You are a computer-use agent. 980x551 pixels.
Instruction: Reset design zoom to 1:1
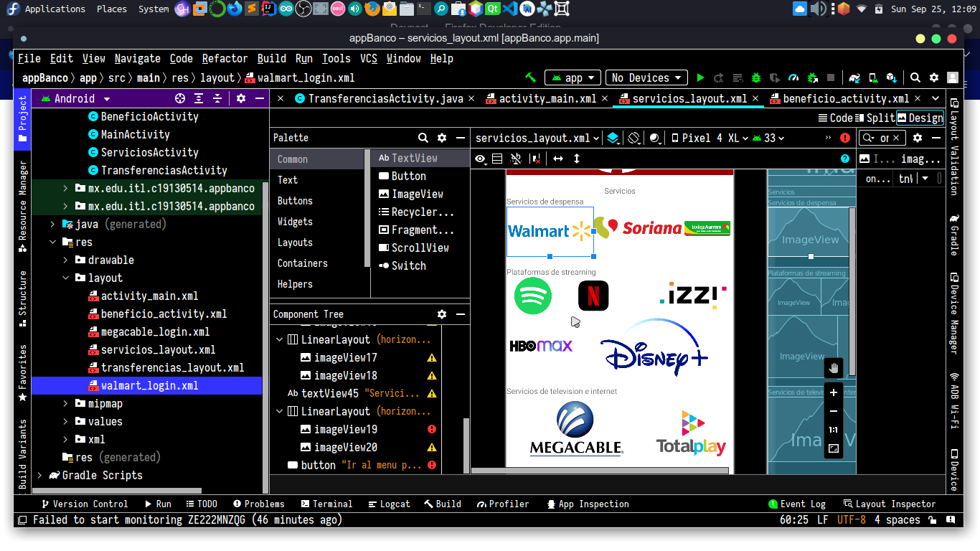pos(834,430)
